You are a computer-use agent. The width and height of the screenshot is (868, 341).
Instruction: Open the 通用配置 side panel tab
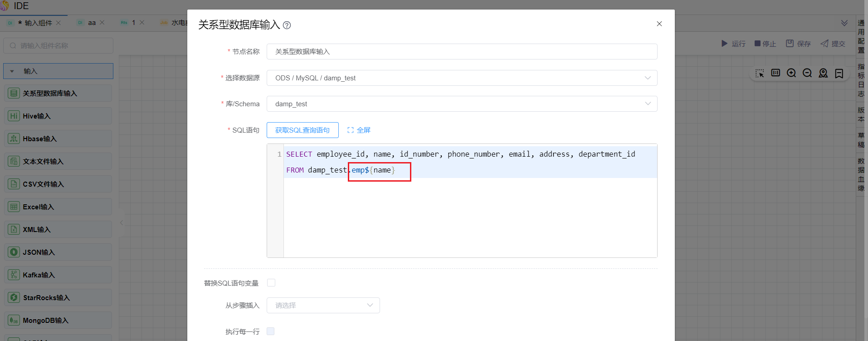(861, 37)
